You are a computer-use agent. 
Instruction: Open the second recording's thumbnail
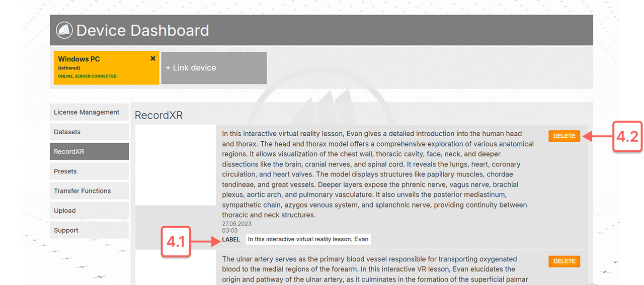[x=176, y=268]
